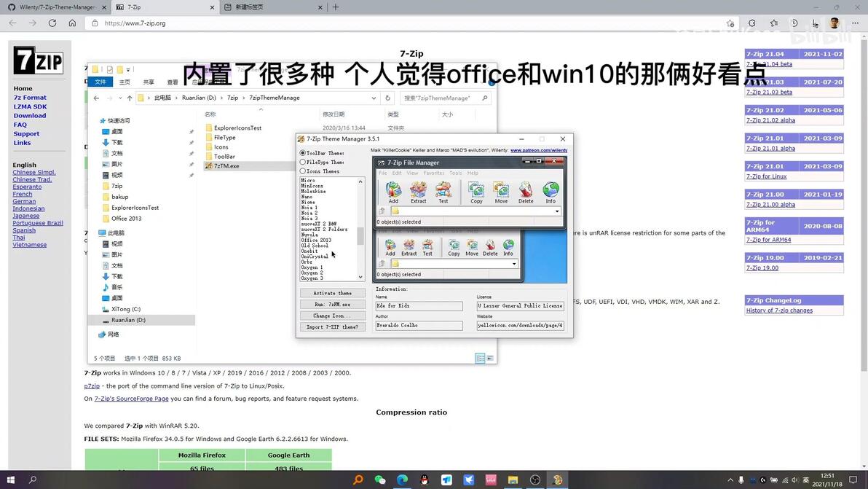Click the Explorer search 7zipThemeManage field
Image resolution: width=868 pixels, height=489 pixels.
(444, 98)
